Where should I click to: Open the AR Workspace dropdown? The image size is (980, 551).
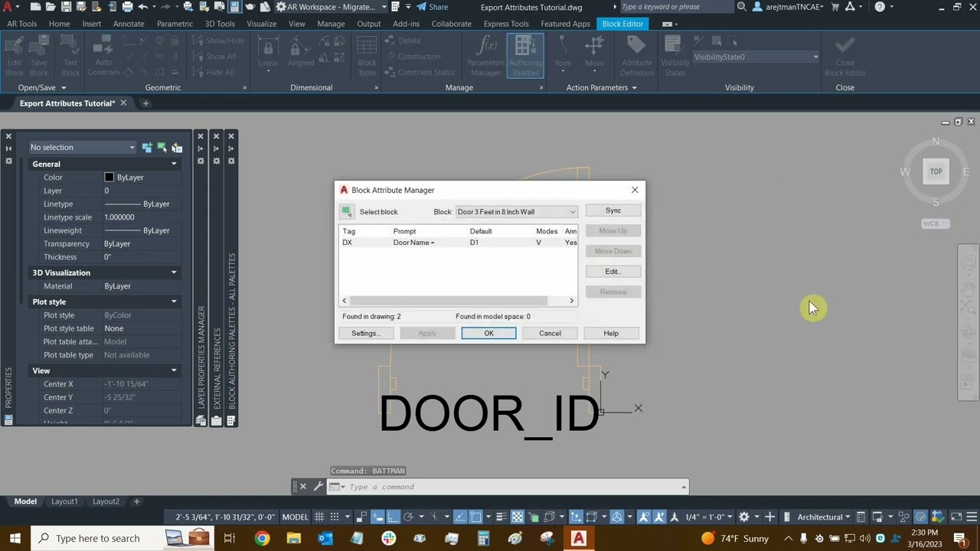(332, 7)
